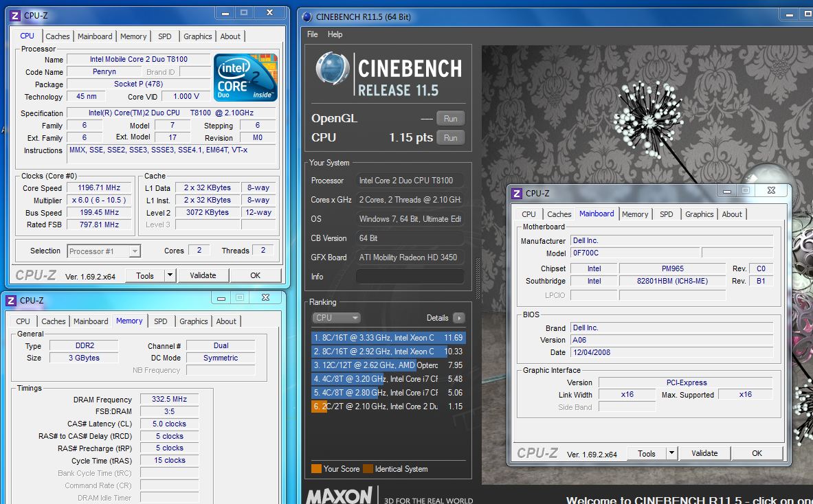Click Tools button in top-left CPU-Z window
This screenshot has width=813, height=504.
(145, 275)
